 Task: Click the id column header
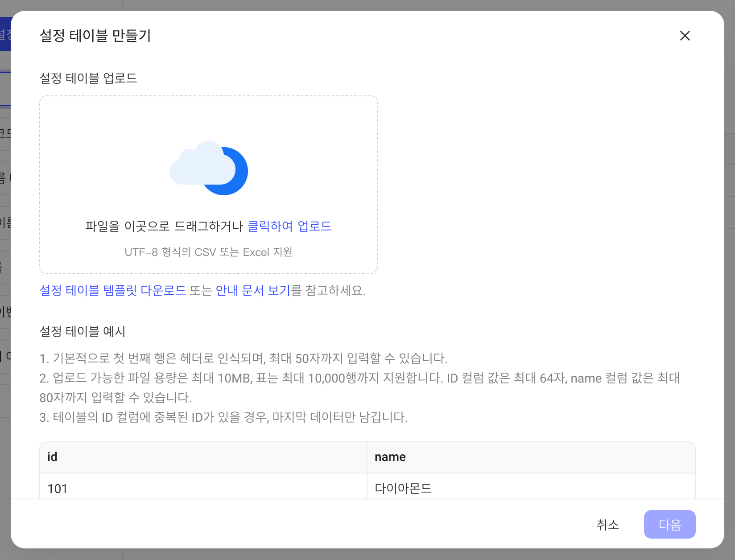203,457
